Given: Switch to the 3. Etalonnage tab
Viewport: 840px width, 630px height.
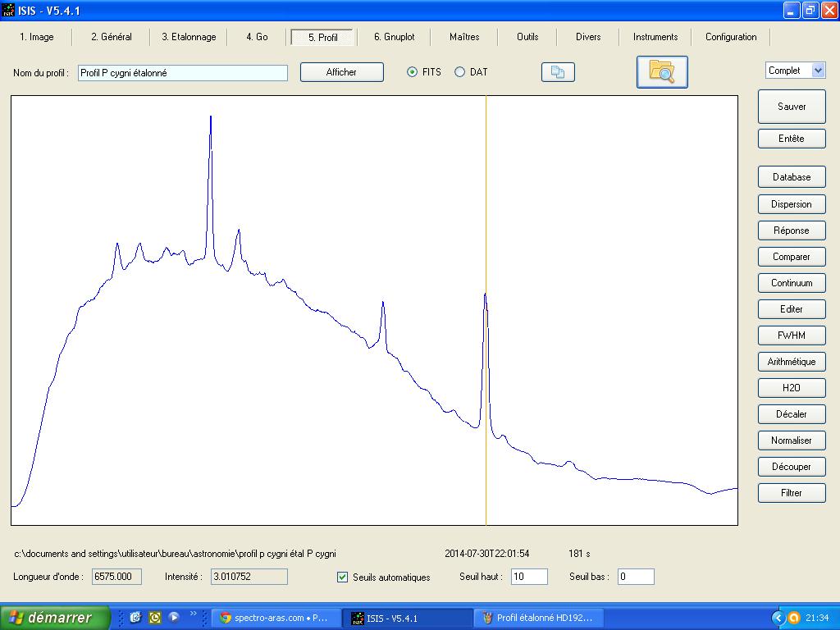Looking at the screenshot, I should (189, 37).
